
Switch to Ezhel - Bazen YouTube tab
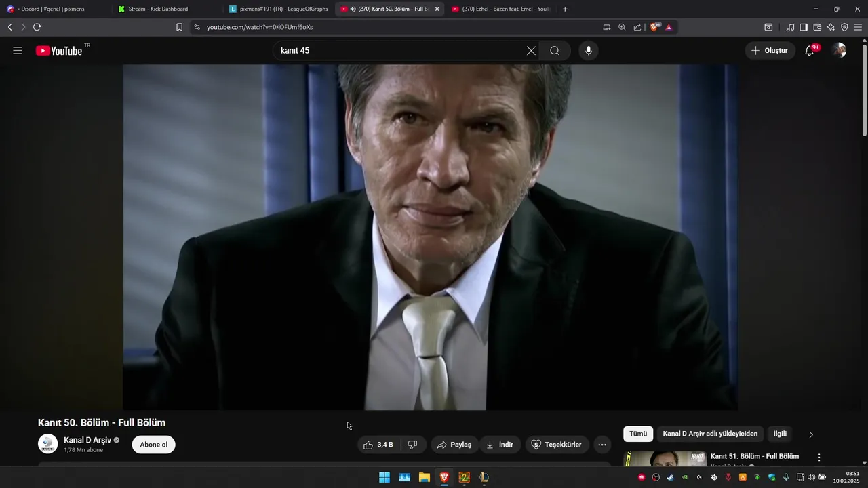tap(502, 9)
